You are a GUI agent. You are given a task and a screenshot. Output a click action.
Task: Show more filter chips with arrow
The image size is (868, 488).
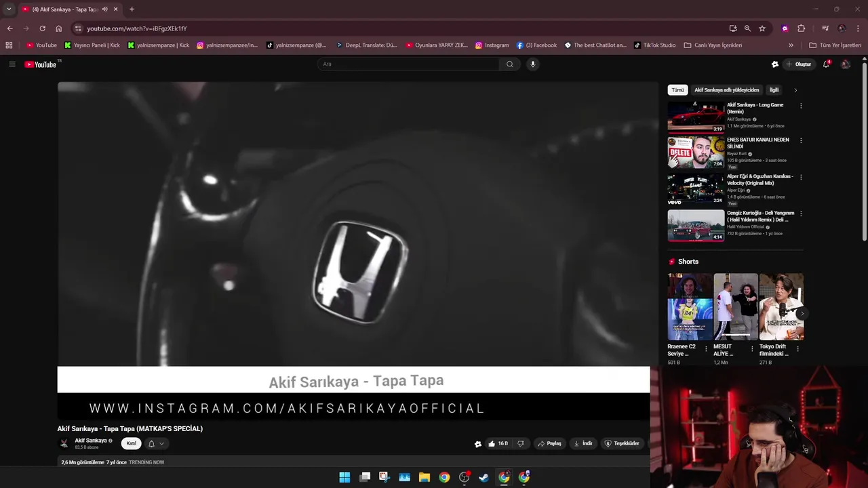click(795, 90)
